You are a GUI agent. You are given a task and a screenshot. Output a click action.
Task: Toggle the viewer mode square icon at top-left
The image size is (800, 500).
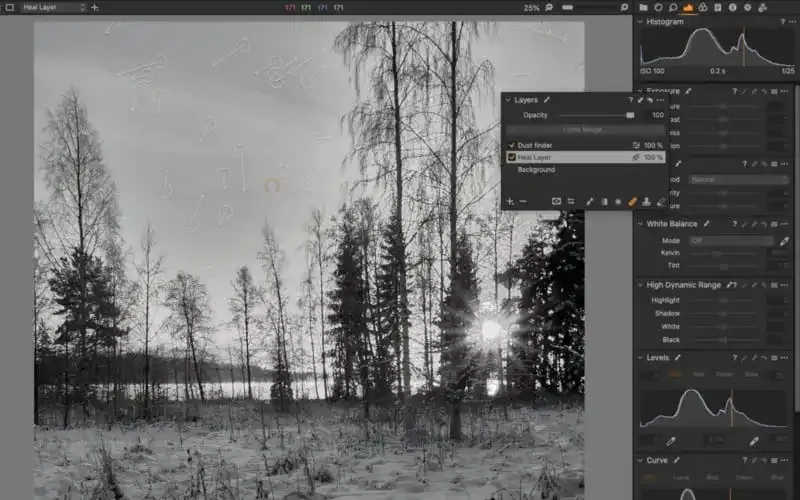[9, 7]
